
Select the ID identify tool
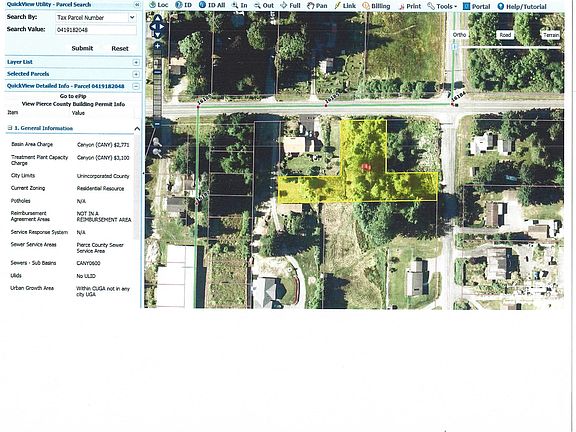point(184,5)
